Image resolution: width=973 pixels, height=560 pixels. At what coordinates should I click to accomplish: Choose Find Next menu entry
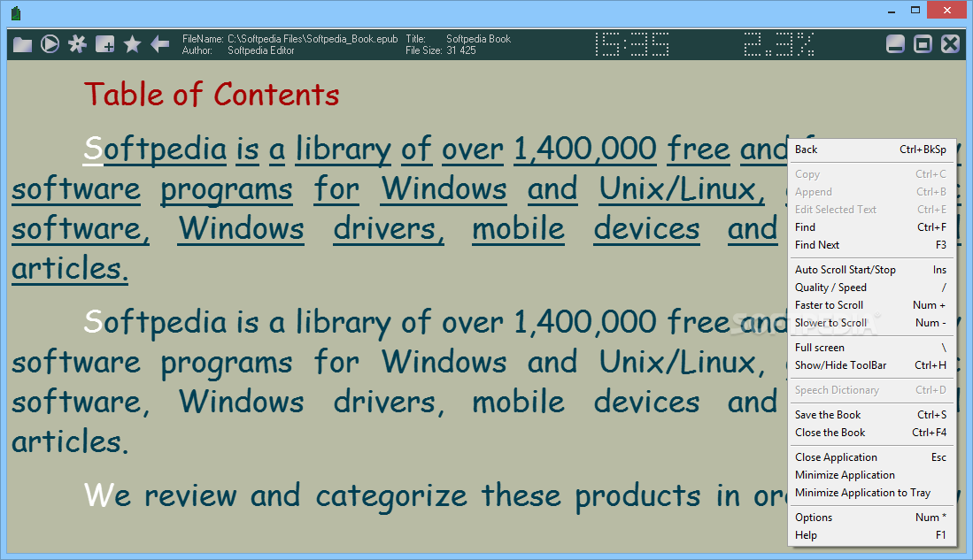pyautogui.click(x=870, y=245)
